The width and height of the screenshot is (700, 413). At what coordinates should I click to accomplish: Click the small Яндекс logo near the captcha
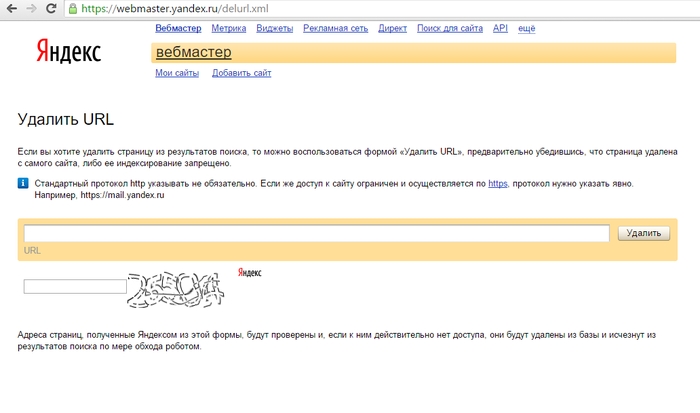pyautogui.click(x=250, y=272)
